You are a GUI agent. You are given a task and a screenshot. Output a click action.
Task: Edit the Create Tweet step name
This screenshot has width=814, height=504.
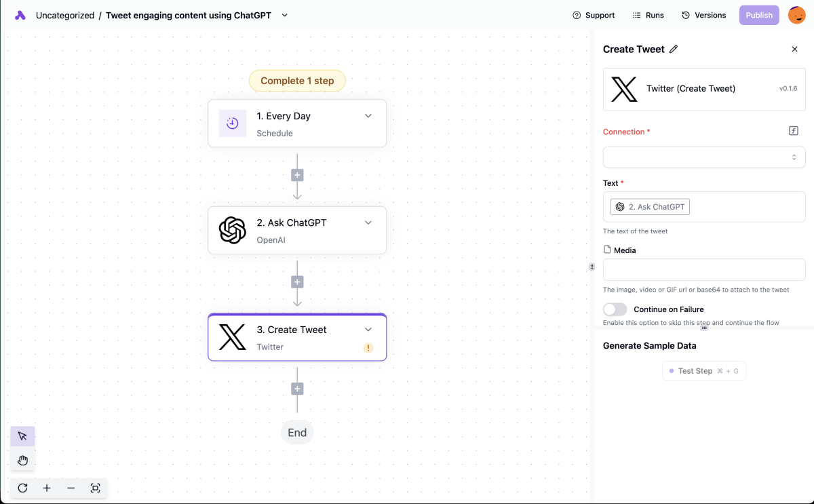click(x=674, y=49)
